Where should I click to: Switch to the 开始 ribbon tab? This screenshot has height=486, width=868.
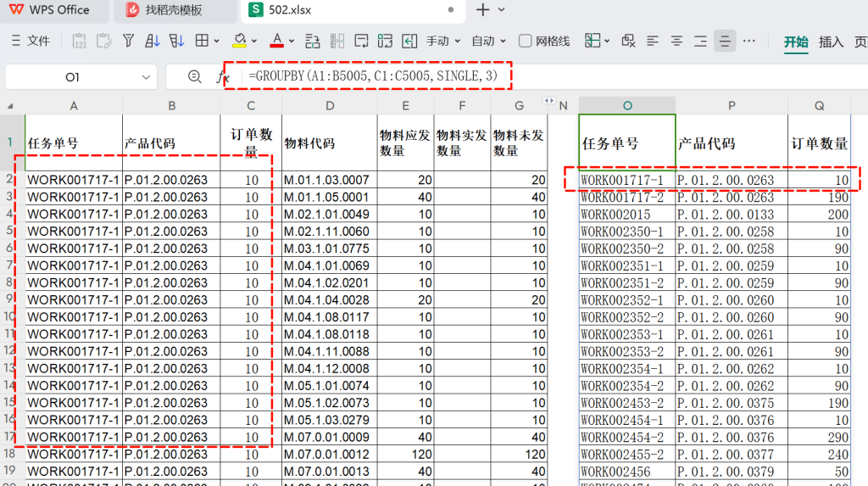tap(796, 42)
